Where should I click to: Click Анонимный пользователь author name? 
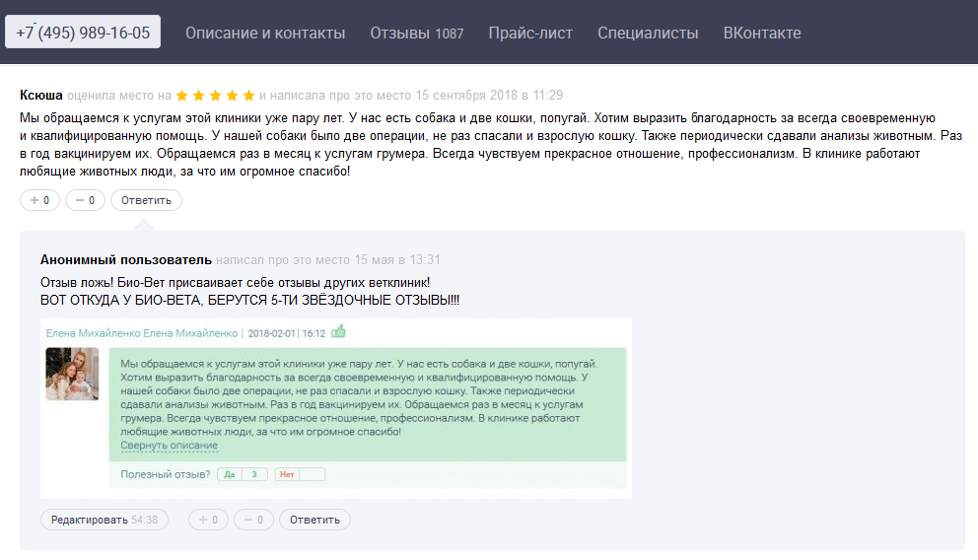[x=126, y=259]
